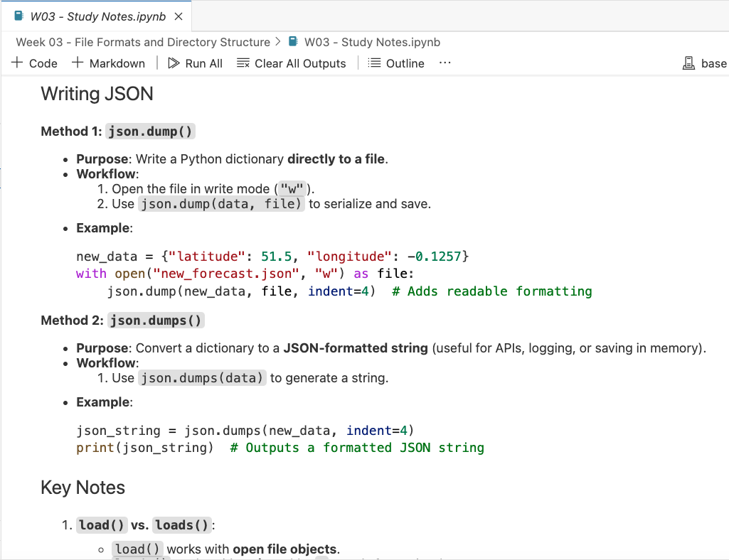Expand the Week 03 folder breadcrumb

(x=142, y=42)
